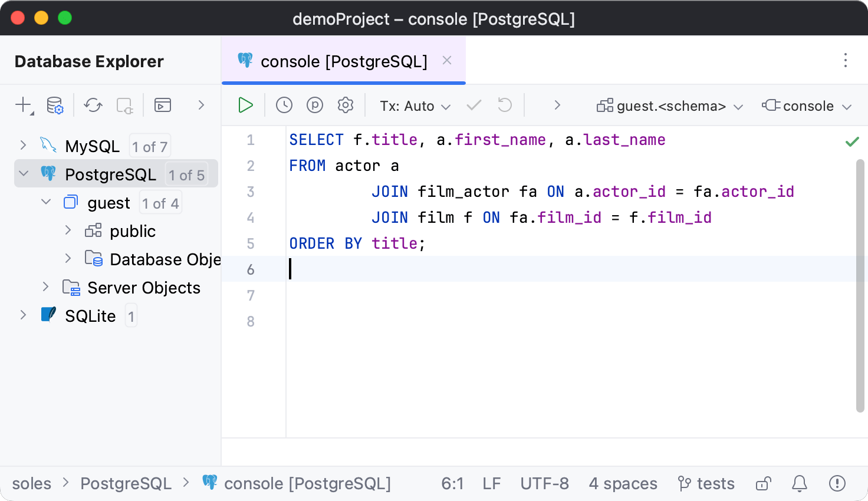Toggle read-only mode with the lock icon
Screen dimensions: 868x501
762,483
